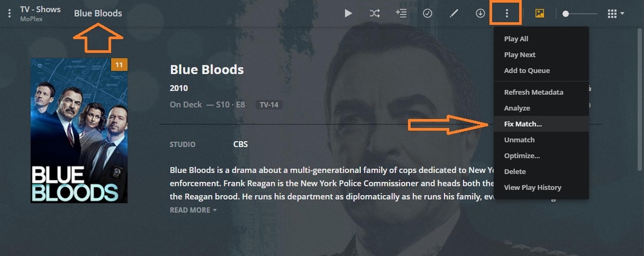
Task: Open the grid view mode dropdown
Action: click(x=616, y=14)
